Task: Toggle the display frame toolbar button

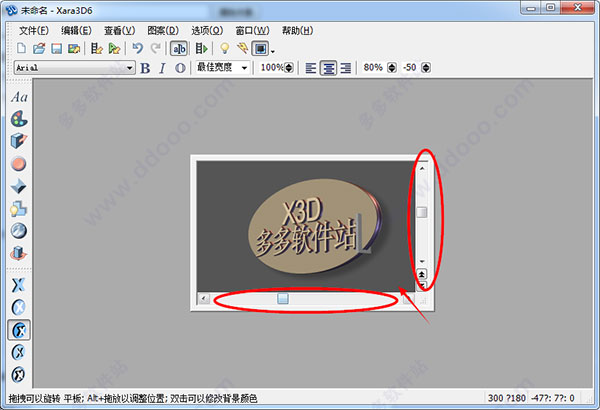Action: (261, 49)
